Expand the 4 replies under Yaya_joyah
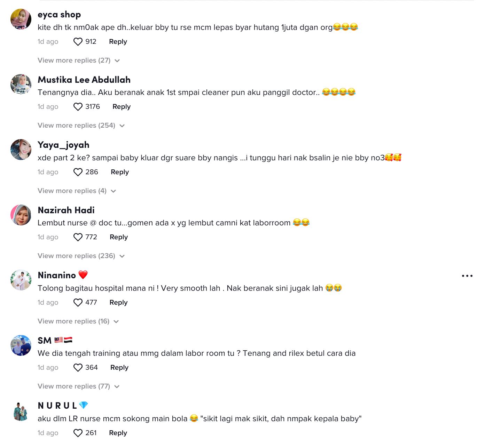 point(72,191)
